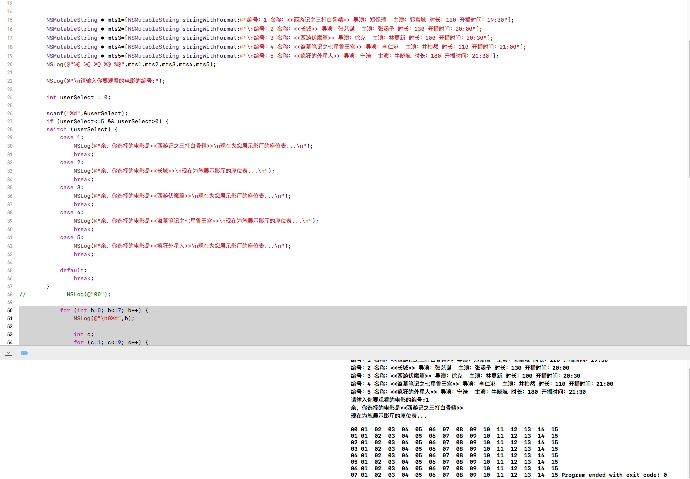Click the console output line numbered 2

(460, 368)
